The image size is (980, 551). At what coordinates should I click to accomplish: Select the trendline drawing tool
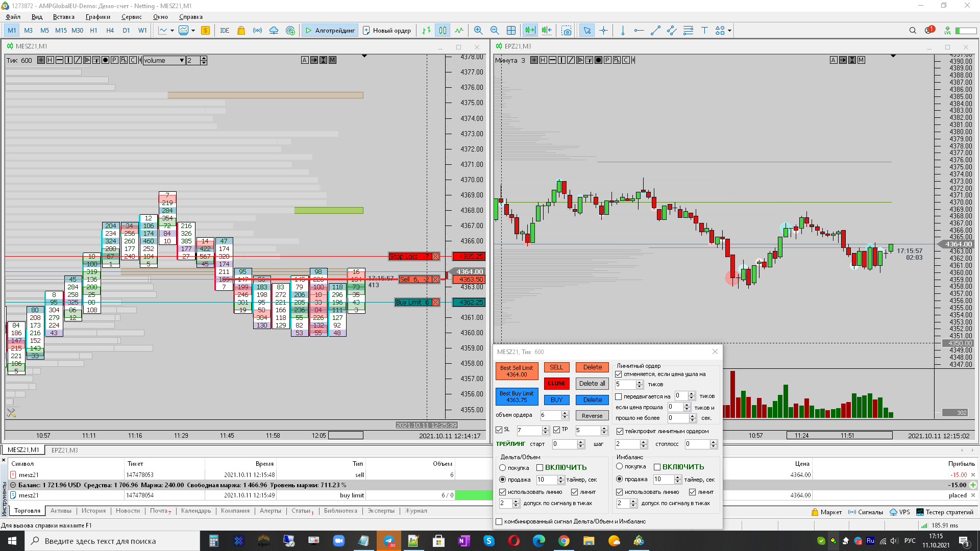tap(655, 31)
